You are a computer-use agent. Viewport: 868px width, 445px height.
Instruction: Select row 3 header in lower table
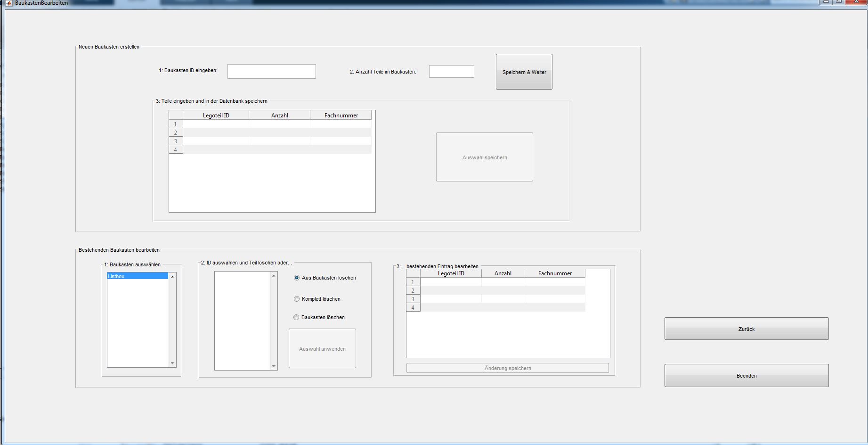click(413, 299)
